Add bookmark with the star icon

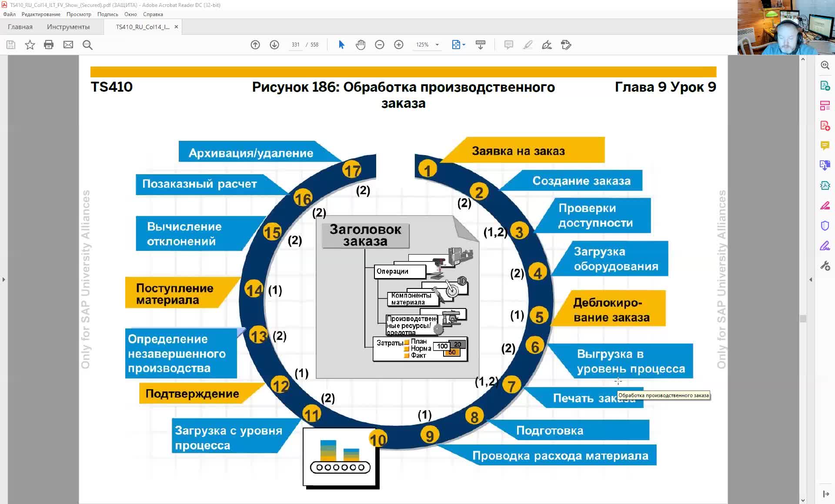[x=30, y=45]
